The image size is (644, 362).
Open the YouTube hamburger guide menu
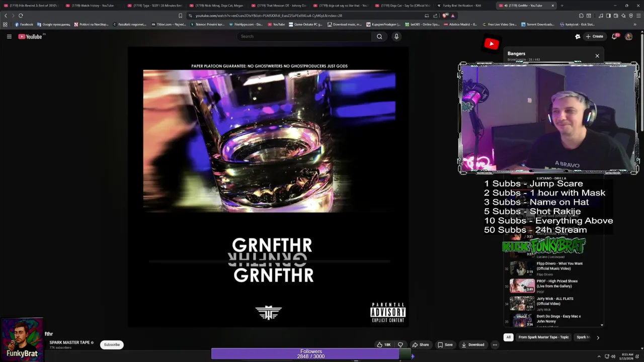pos(9,36)
